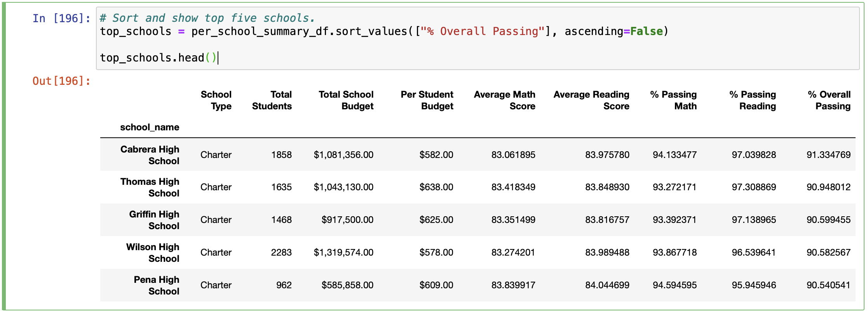Image resolution: width=868 pixels, height=312 pixels.
Task: Click the Out[196] output prompt
Action: click(x=61, y=81)
